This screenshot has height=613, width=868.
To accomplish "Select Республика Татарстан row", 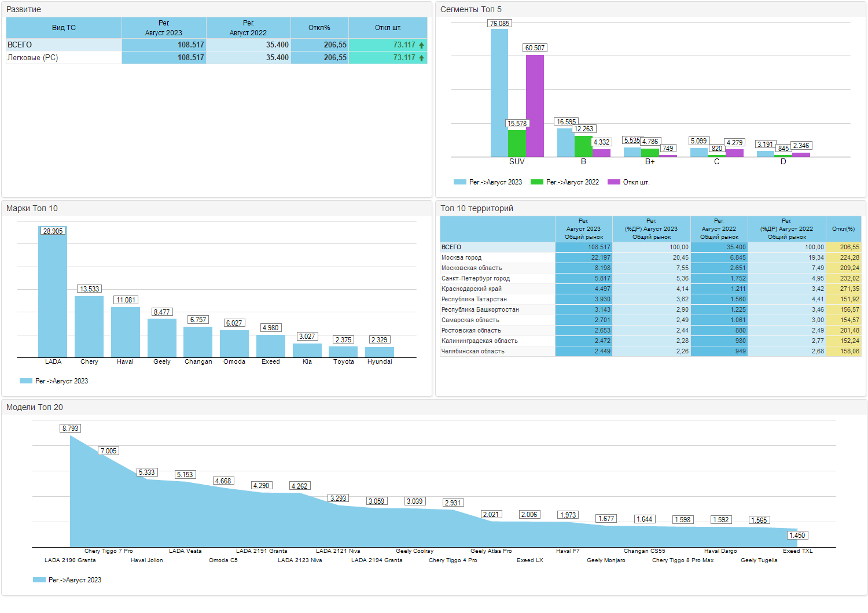I will tap(650, 299).
